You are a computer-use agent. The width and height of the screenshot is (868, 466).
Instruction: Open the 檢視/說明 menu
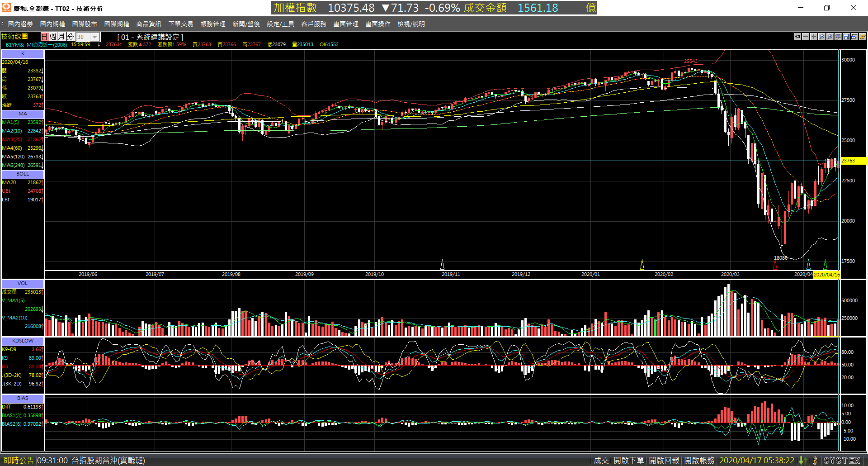(x=411, y=24)
